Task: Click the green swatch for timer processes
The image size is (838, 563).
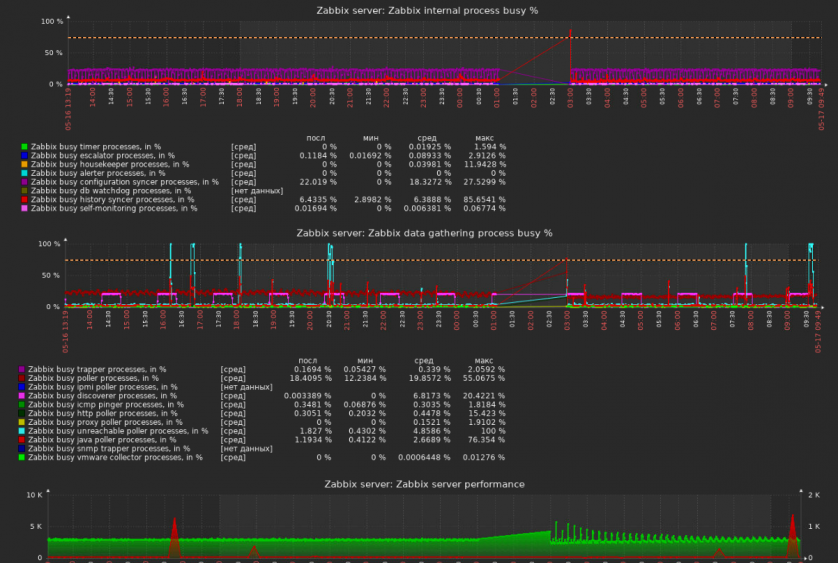Action: click(x=24, y=147)
